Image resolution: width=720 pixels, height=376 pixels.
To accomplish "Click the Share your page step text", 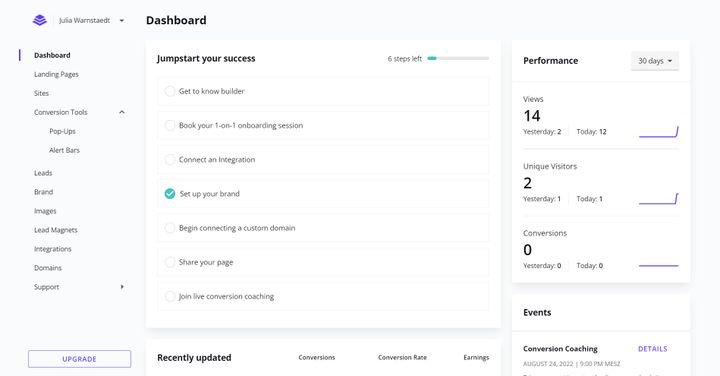I will click(x=206, y=262).
